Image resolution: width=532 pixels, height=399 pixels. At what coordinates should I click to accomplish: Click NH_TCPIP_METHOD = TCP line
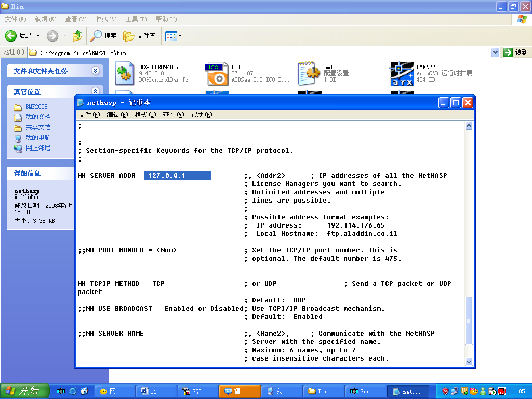point(121,284)
